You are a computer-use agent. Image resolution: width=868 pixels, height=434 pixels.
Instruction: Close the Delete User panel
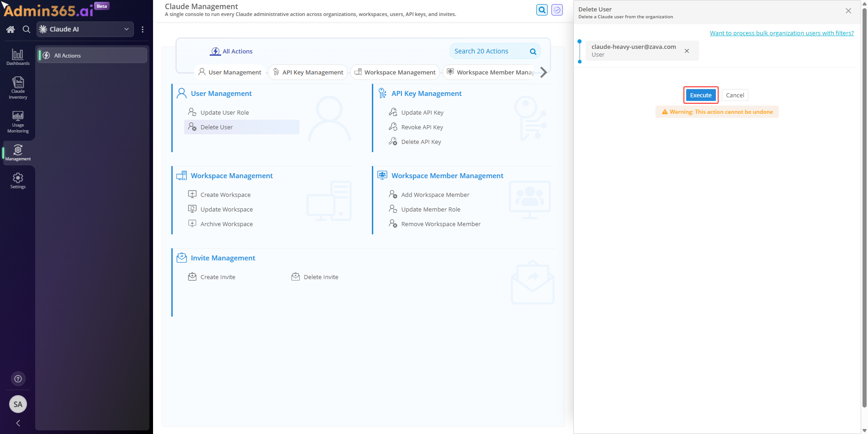coord(848,11)
